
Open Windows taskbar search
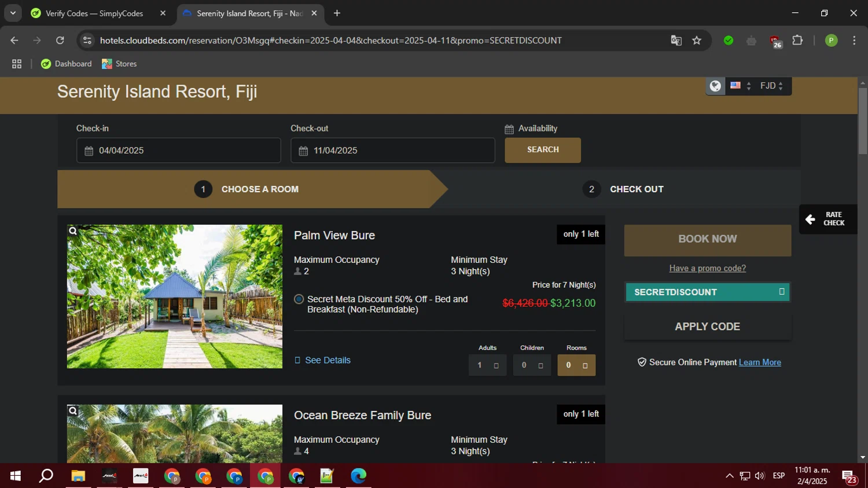[x=46, y=476]
